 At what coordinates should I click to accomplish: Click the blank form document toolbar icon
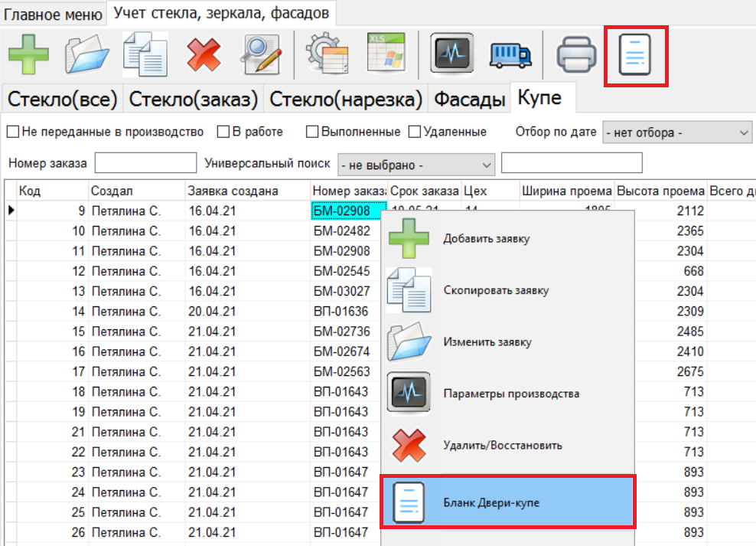637,56
